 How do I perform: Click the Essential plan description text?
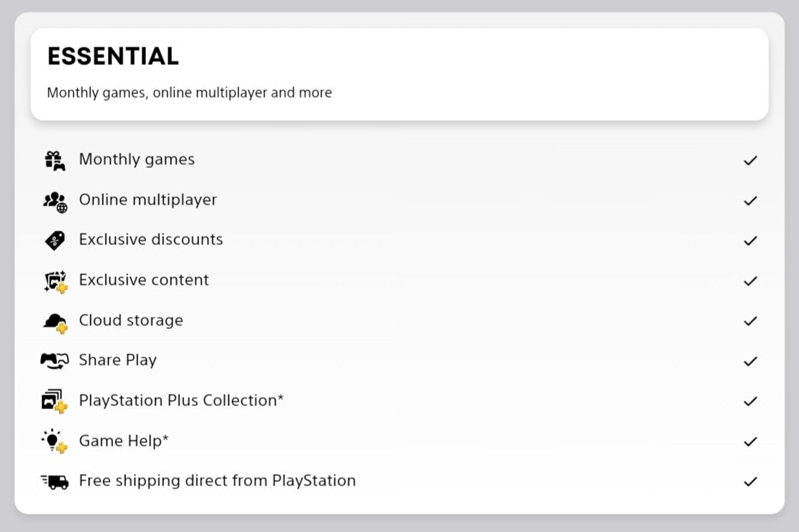tap(189, 93)
